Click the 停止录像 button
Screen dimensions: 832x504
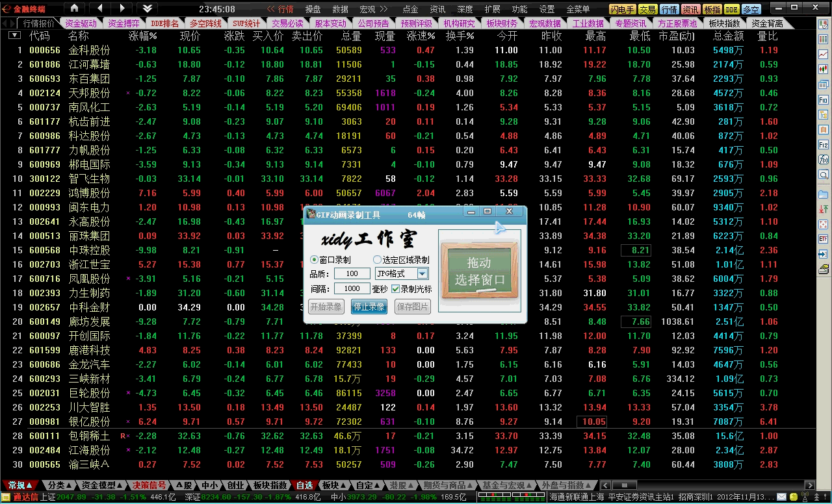tap(369, 307)
